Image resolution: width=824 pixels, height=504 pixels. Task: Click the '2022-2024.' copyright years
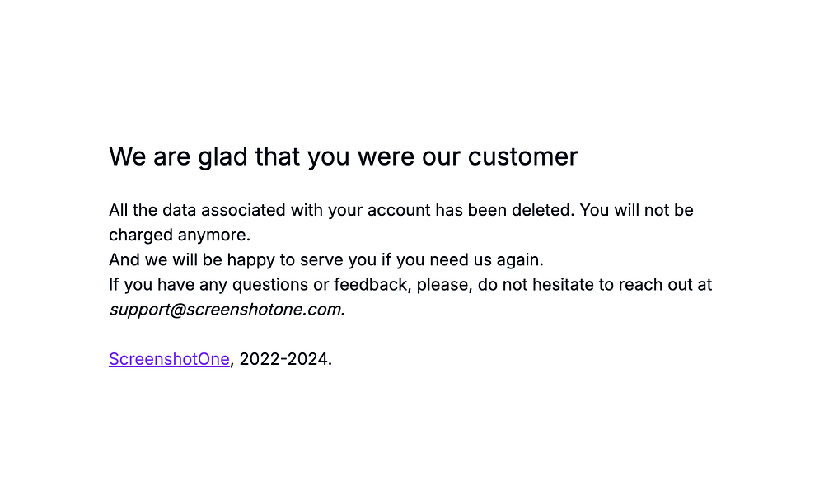[x=285, y=359]
